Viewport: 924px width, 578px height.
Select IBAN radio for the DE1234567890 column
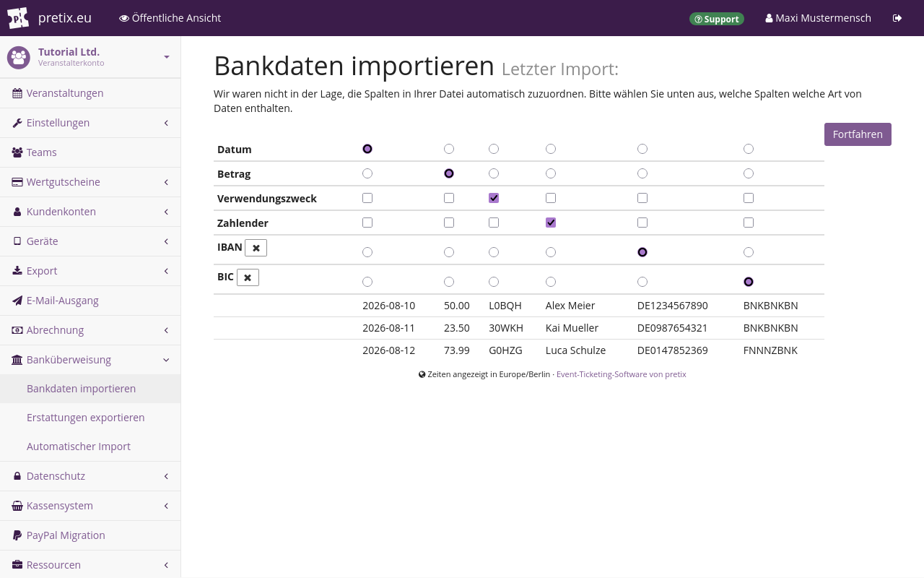642,252
